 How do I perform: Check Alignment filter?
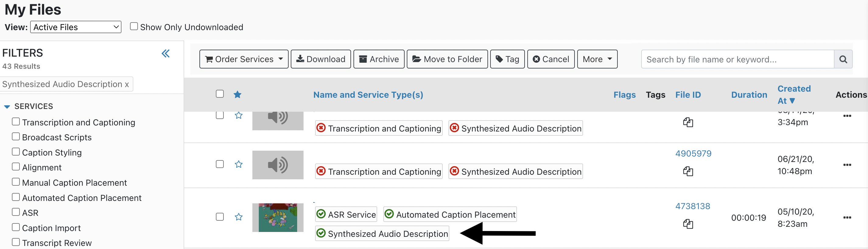tap(16, 167)
